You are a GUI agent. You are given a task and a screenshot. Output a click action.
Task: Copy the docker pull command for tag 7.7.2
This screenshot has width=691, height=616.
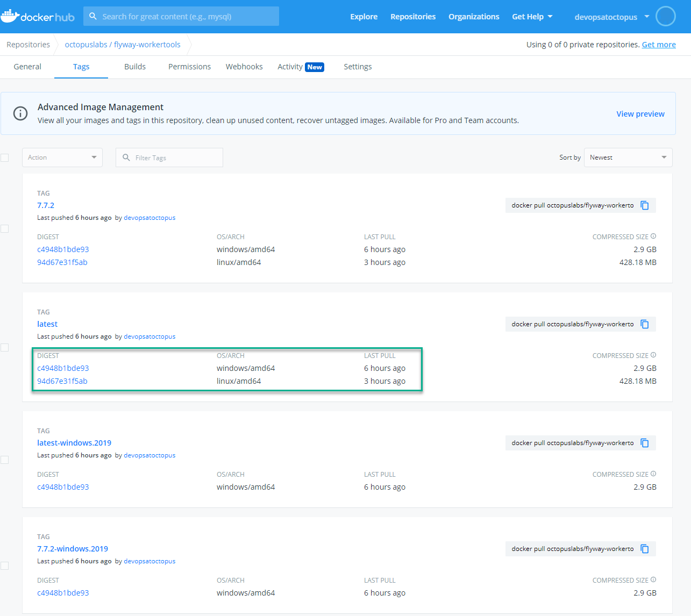[x=644, y=205]
